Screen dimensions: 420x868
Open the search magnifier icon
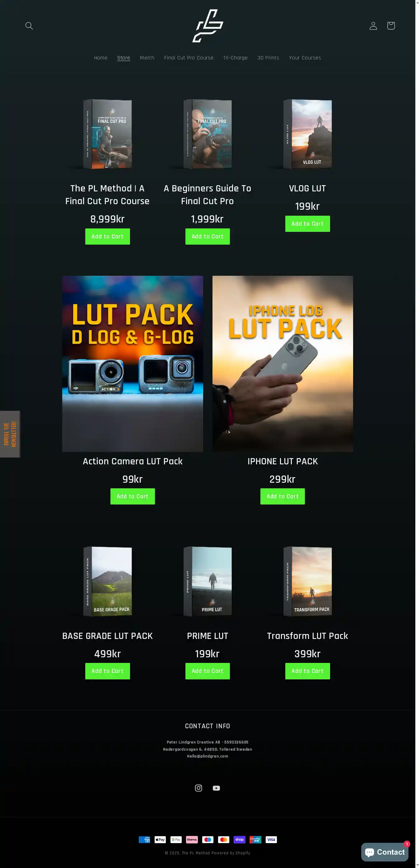29,26
